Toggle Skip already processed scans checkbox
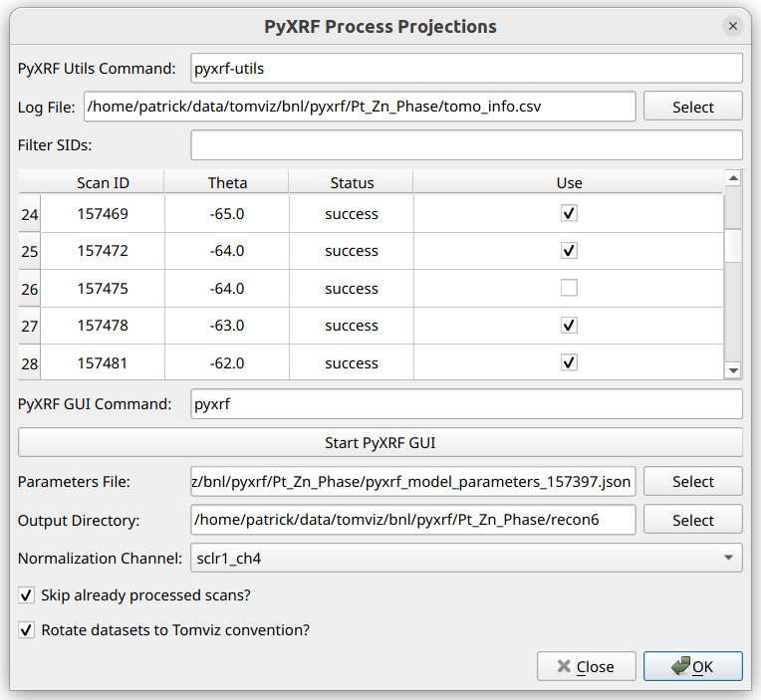Image resolution: width=761 pixels, height=700 pixels. (x=26, y=594)
